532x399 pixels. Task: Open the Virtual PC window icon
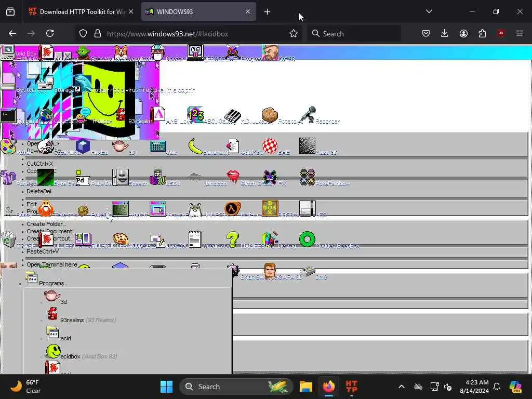pyautogui.click(x=158, y=209)
